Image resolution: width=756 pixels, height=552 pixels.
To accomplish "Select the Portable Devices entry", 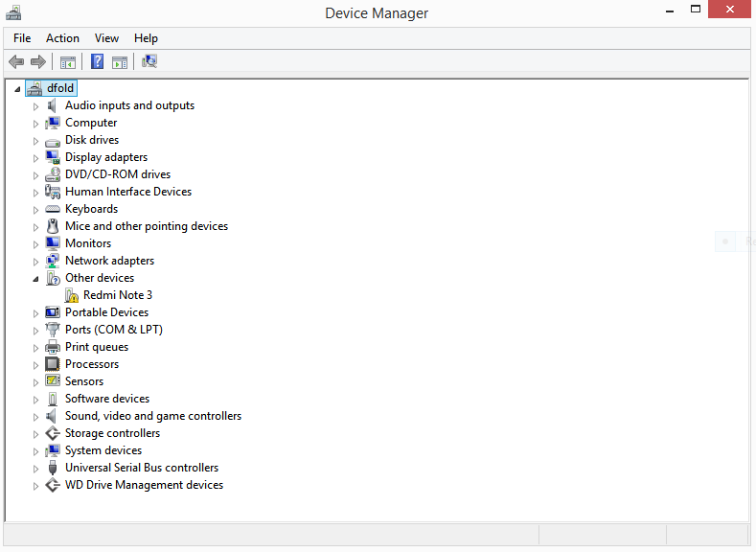I will click(x=106, y=312).
